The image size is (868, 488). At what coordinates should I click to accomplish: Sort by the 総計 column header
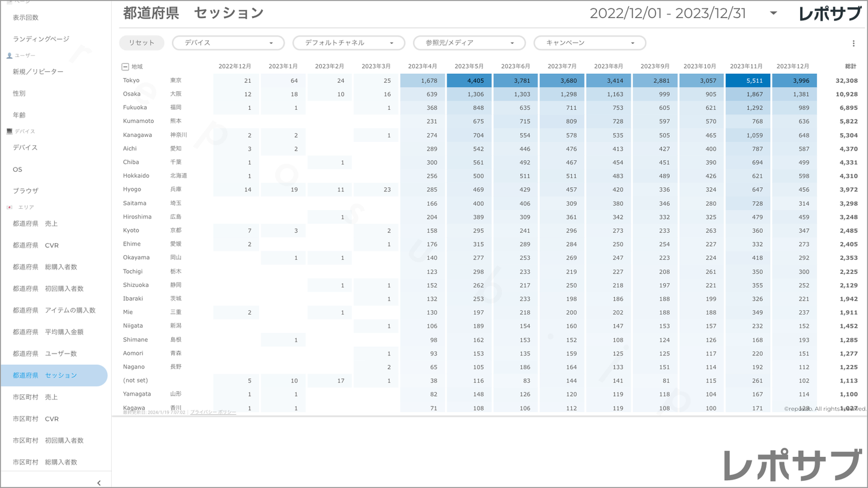point(850,67)
